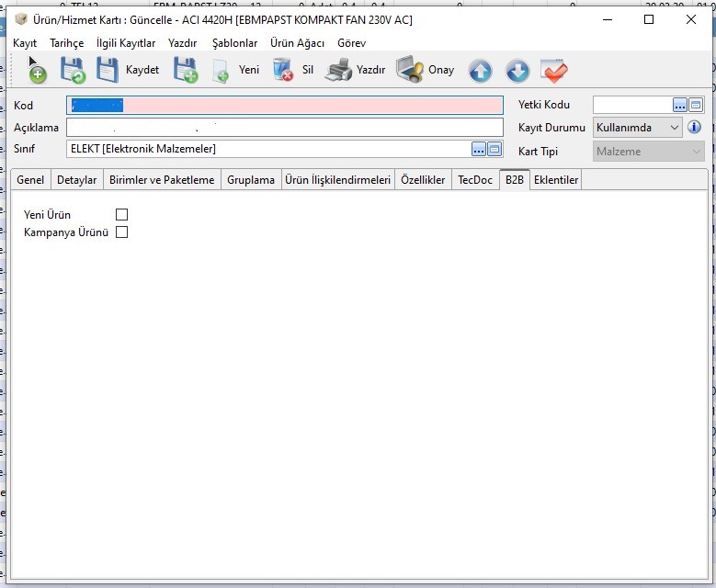
Task: Click the Kaydet save icon
Action: click(108, 70)
